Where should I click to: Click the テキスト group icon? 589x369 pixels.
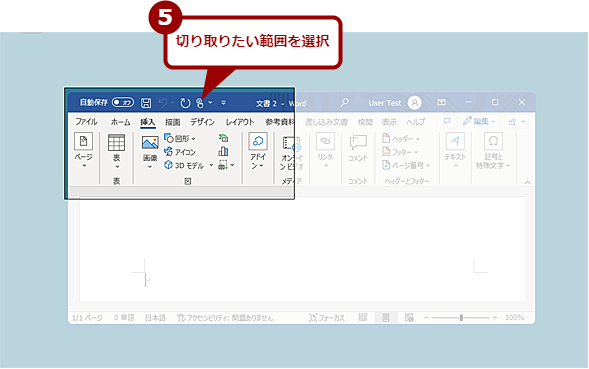(x=455, y=141)
